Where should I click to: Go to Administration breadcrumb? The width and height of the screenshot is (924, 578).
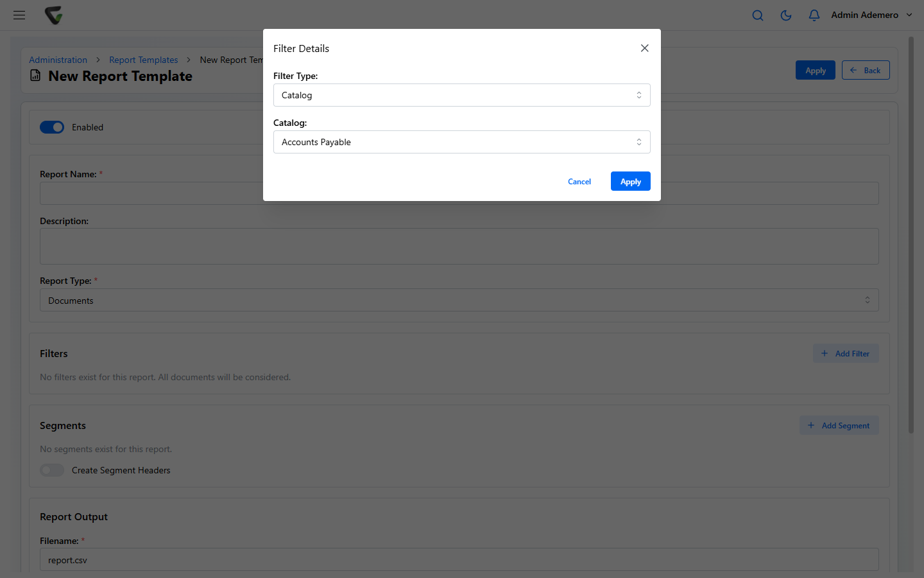[58, 60]
